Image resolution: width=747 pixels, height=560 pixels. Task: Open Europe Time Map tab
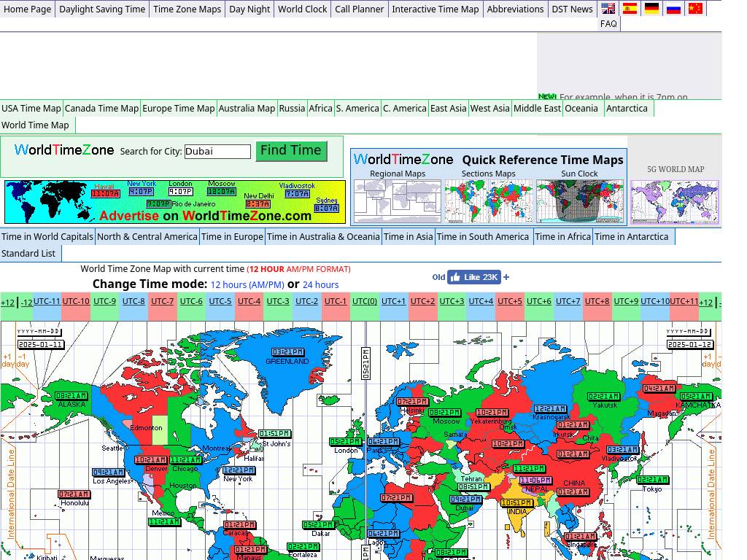(x=179, y=108)
